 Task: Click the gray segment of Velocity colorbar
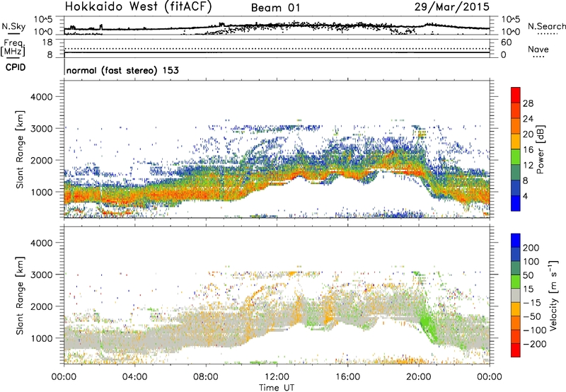(x=516, y=296)
